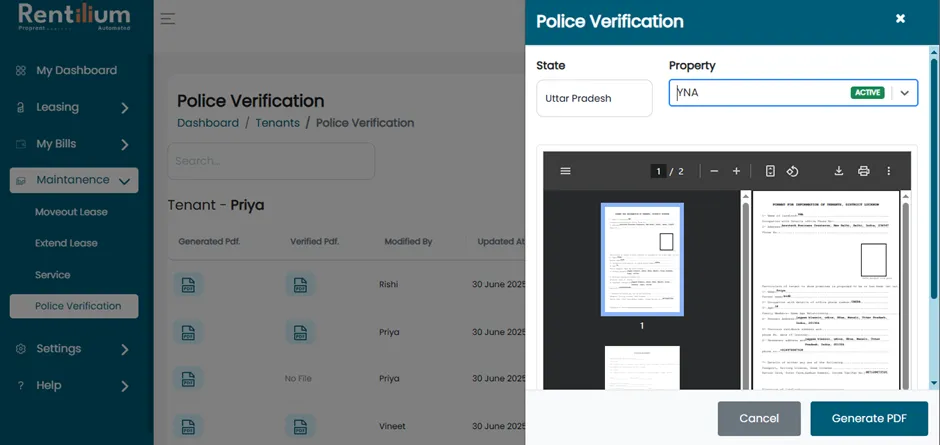
Task: Fit PDF preview to page
Action: (770, 171)
